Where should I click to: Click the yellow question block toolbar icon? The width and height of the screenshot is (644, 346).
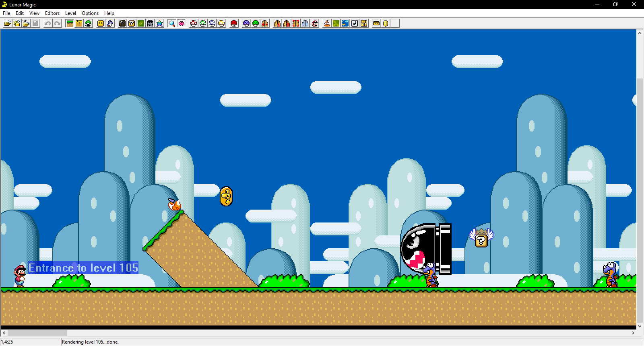(132, 23)
